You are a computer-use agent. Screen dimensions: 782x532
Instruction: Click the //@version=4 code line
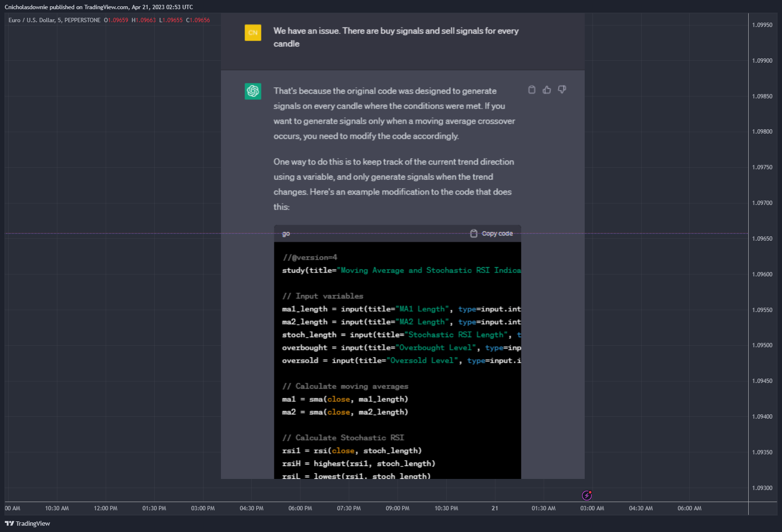[310, 258]
